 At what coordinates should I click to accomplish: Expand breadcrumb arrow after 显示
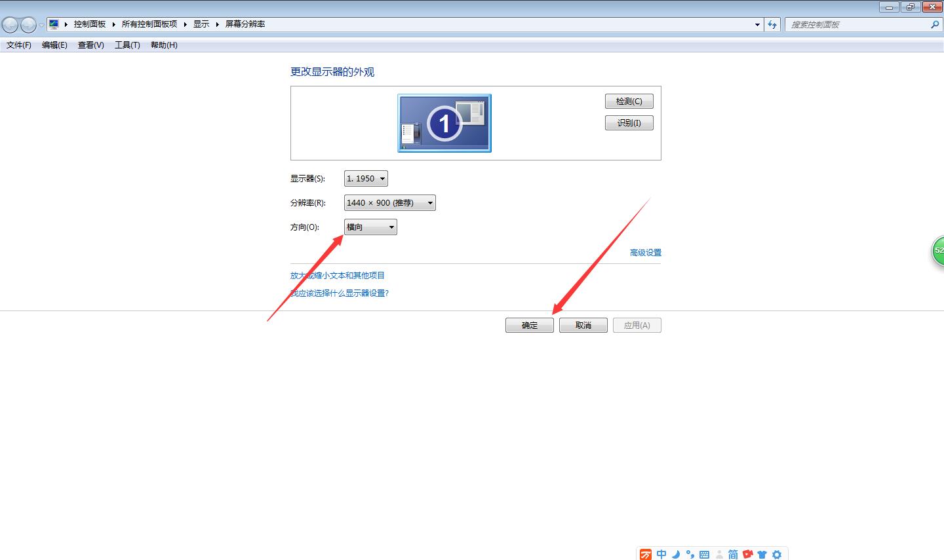[x=218, y=24]
